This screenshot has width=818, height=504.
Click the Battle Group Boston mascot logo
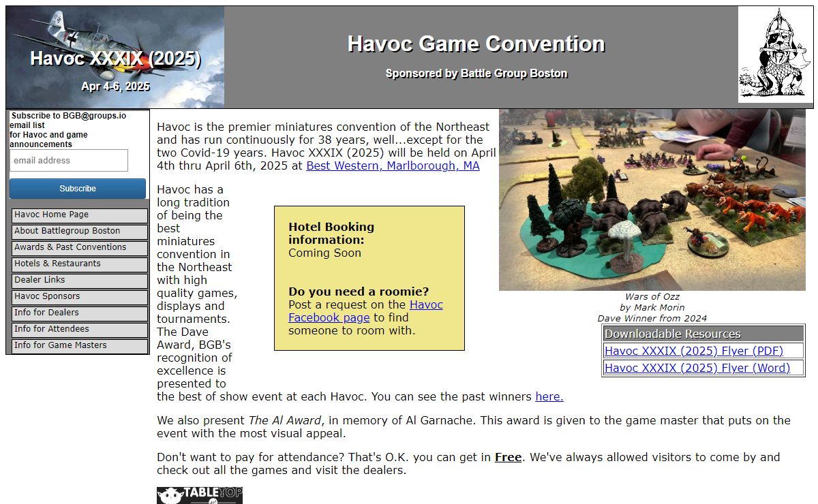point(775,55)
